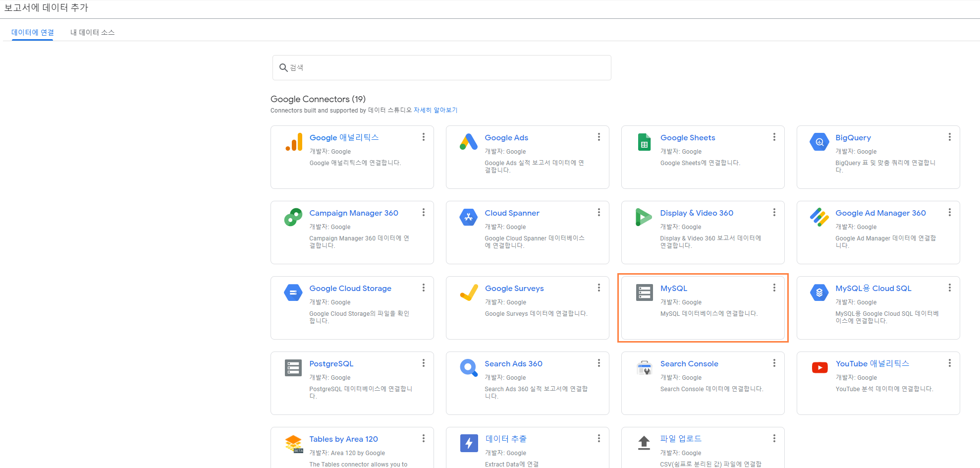980x468 pixels.
Task: Select the Display & Video 360 title
Action: point(697,213)
